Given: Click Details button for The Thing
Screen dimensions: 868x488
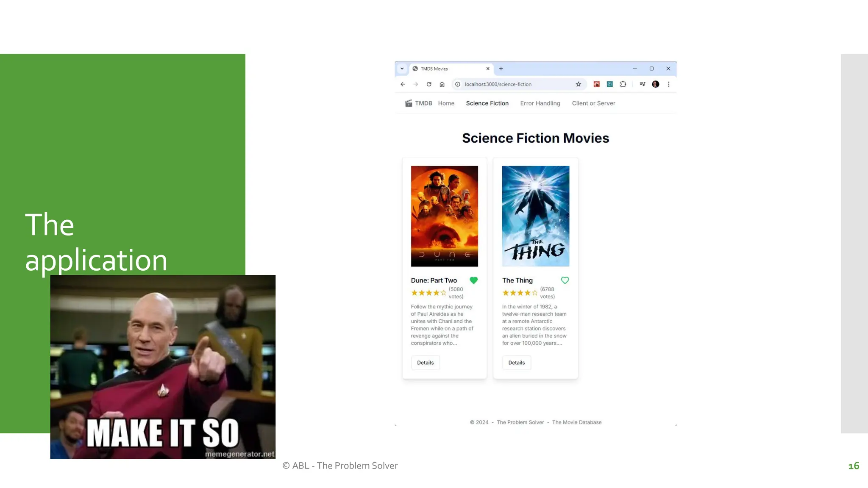Looking at the screenshot, I should [516, 363].
